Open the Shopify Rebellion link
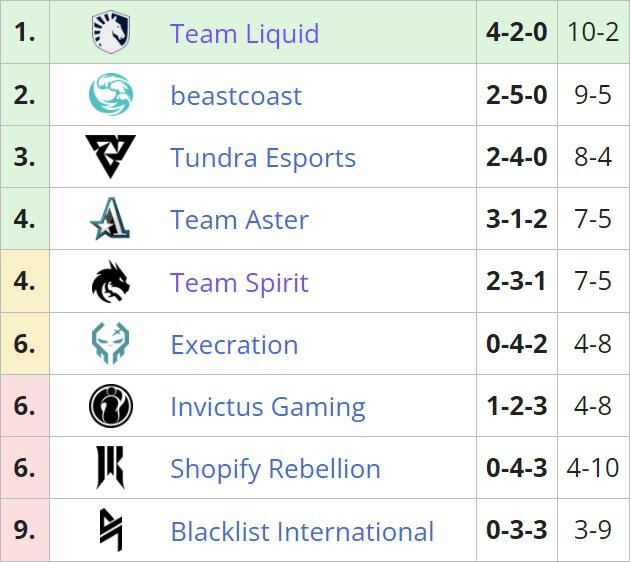This screenshot has width=630, height=562. 275,469
